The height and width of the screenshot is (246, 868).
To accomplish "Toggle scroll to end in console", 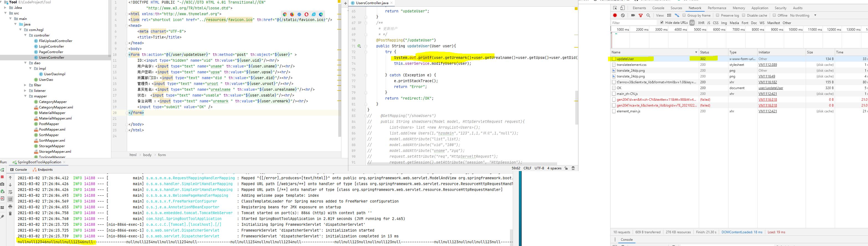I will [10, 199].
